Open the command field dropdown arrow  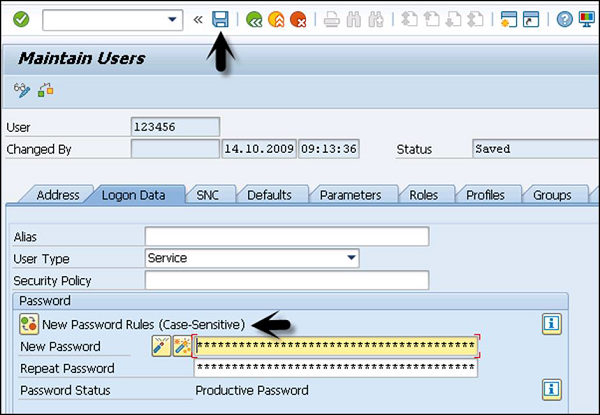172,20
